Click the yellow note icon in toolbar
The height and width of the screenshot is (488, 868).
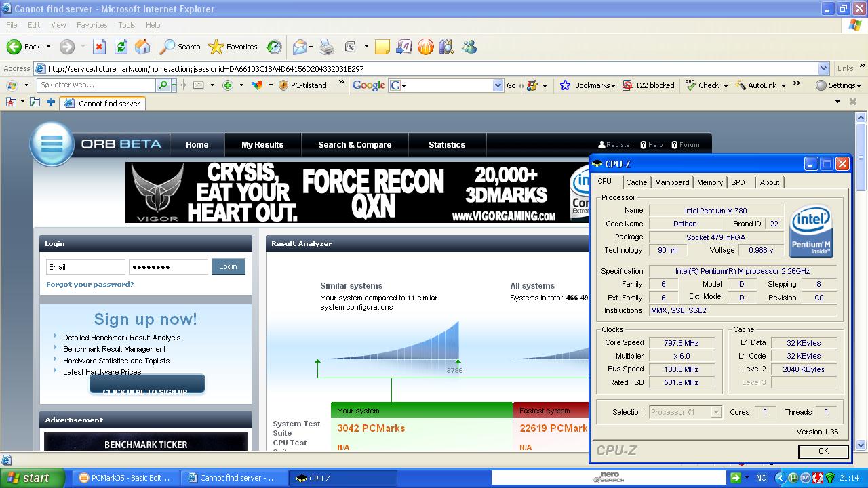coord(382,47)
